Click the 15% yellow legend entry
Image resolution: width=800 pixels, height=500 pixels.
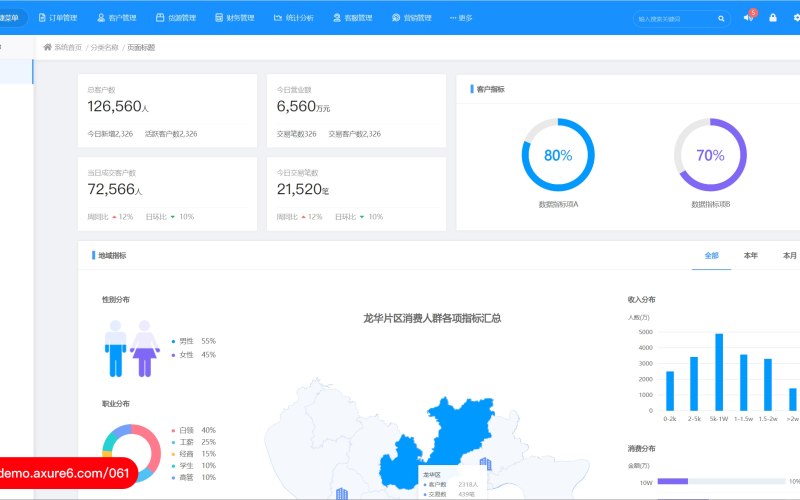194,454
